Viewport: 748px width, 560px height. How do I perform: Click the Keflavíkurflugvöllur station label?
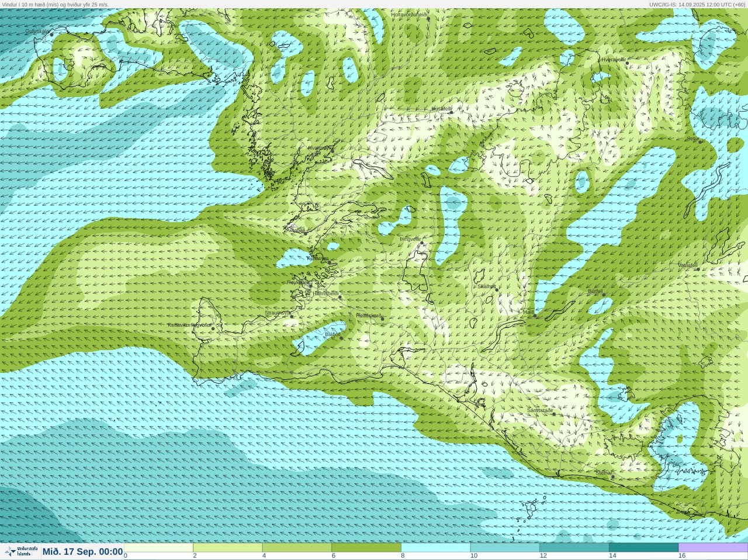click(x=189, y=325)
